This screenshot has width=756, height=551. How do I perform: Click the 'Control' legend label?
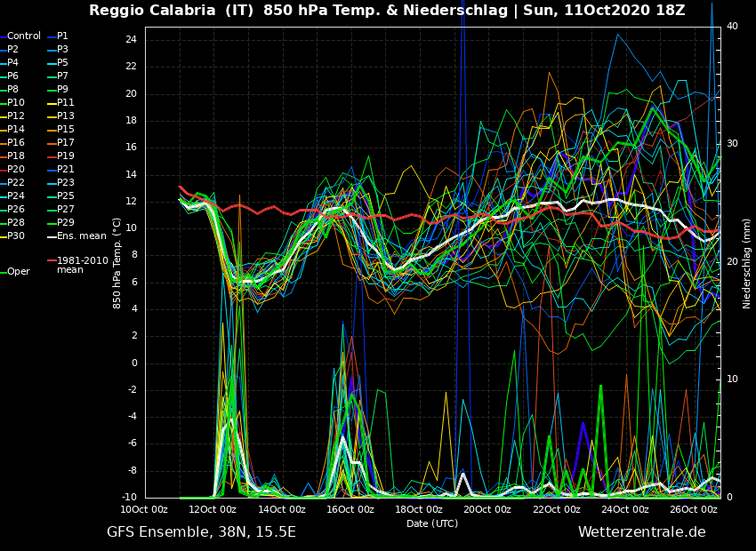click(x=24, y=36)
